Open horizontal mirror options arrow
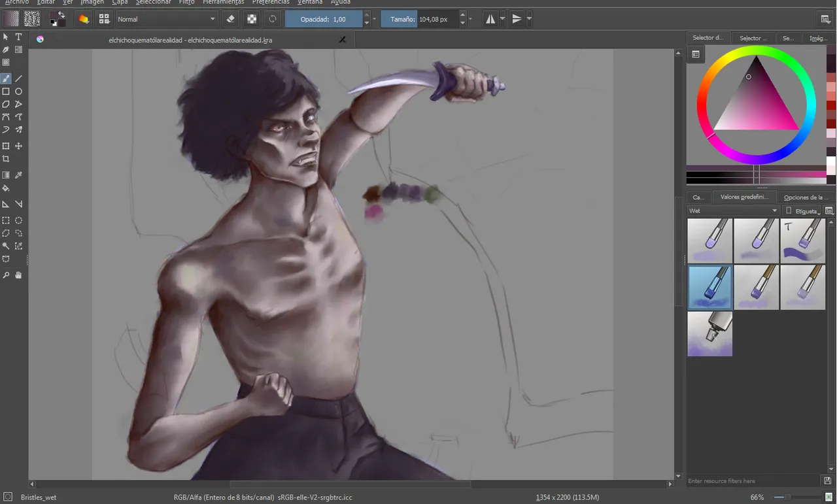Screen dimensions: 837x504 pyautogui.click(x=502, y=19)
